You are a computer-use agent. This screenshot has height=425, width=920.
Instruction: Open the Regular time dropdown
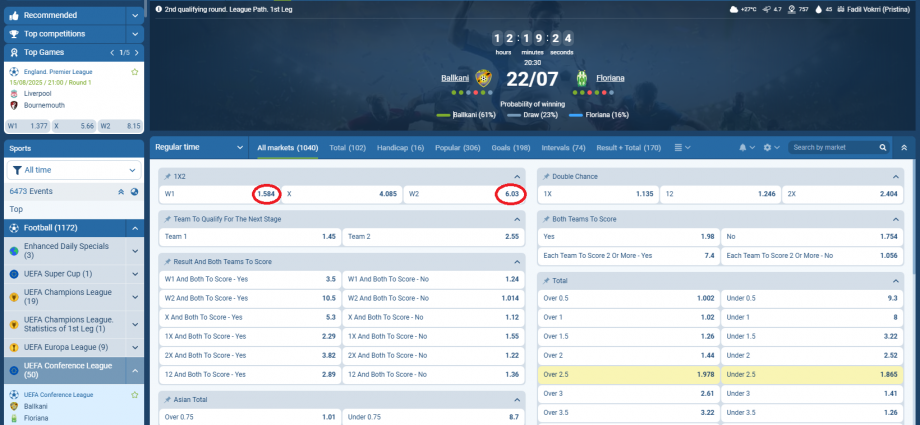pyautogui.click(x=199, y=147)
